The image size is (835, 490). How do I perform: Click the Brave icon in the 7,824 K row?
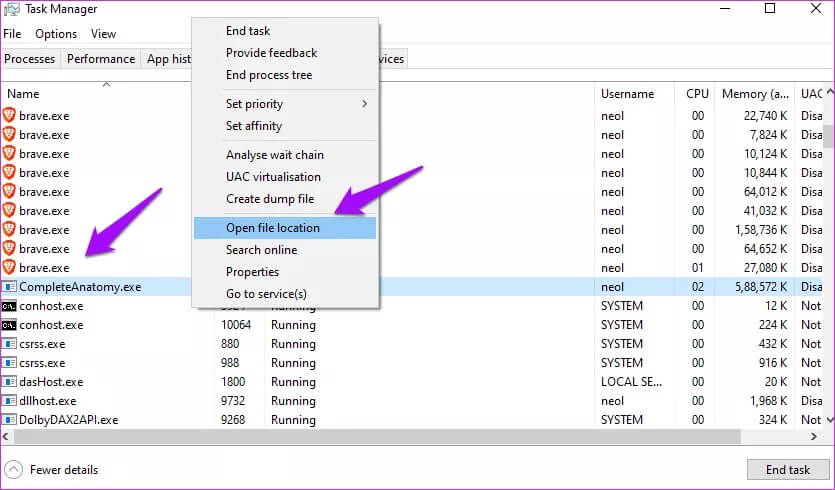point(9,134)
